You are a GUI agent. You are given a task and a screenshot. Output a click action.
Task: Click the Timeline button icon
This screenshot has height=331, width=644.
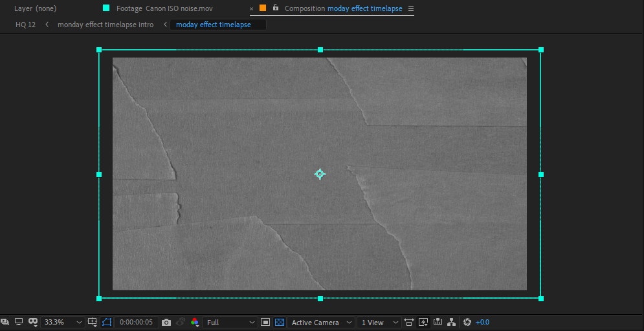coord(438,323)
